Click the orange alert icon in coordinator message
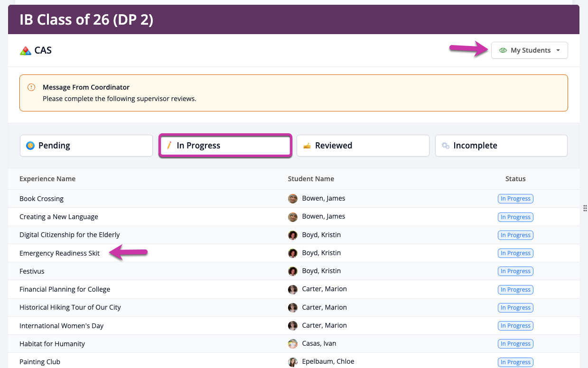 (31, 87)
